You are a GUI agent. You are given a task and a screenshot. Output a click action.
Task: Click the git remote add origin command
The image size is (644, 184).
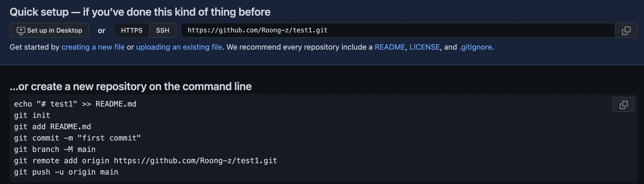(145, 161)
